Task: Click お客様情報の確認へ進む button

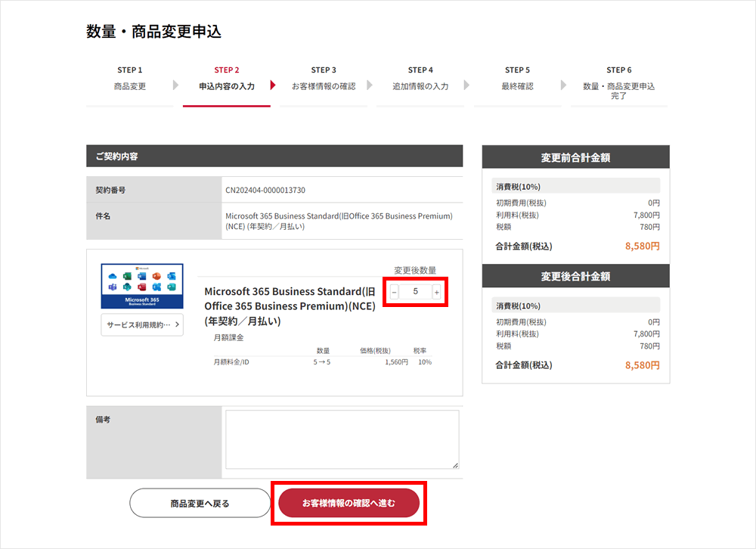Action: tap(349, 503)
